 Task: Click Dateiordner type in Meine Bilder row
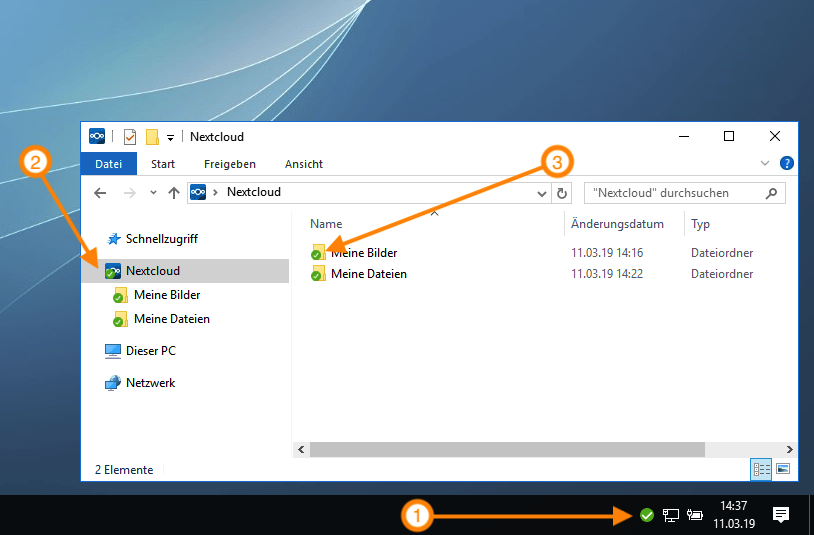point(722,253)
